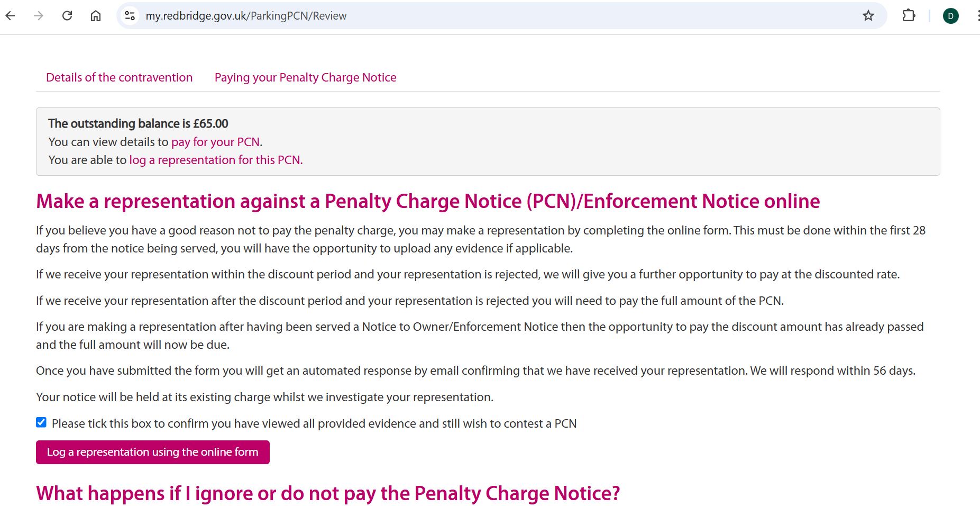This screenshot has width=980, height=506.
Task: Click 'What happens if I ignore' heading
Action: coord(327,493)
